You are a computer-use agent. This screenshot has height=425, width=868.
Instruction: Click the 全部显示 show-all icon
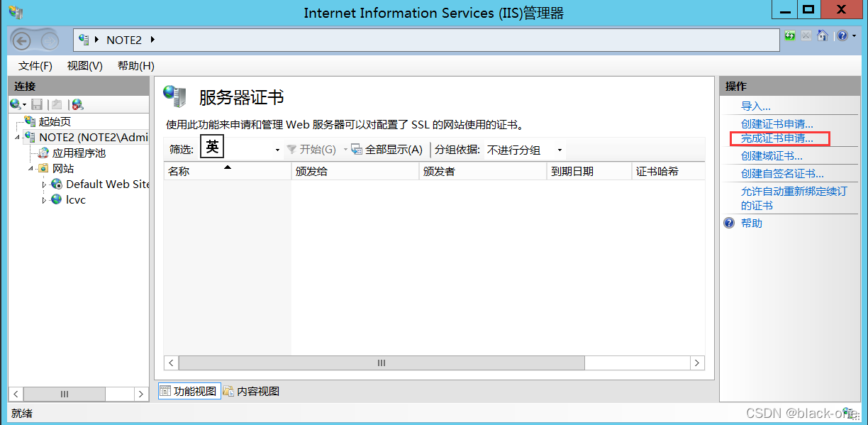357,150
